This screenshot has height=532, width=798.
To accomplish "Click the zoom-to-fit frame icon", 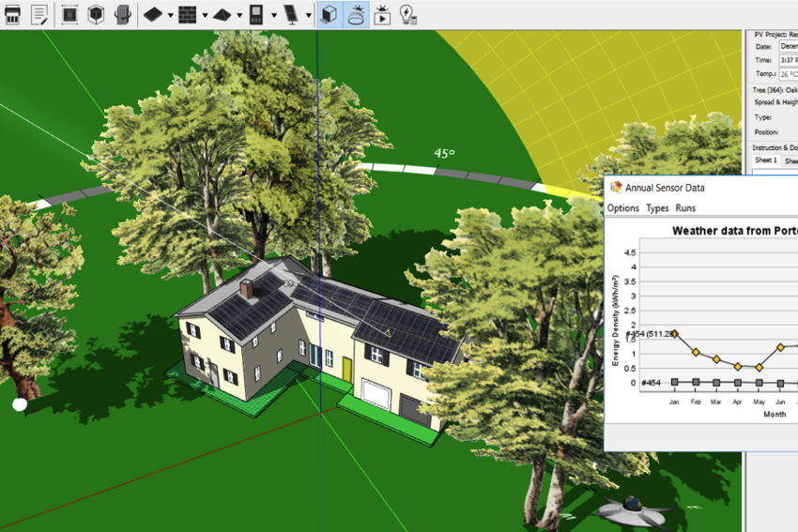I will [x=69, y=14].
